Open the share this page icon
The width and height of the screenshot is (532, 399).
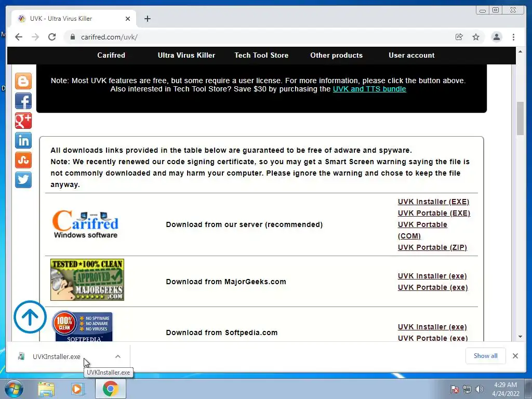pos(459,37)
